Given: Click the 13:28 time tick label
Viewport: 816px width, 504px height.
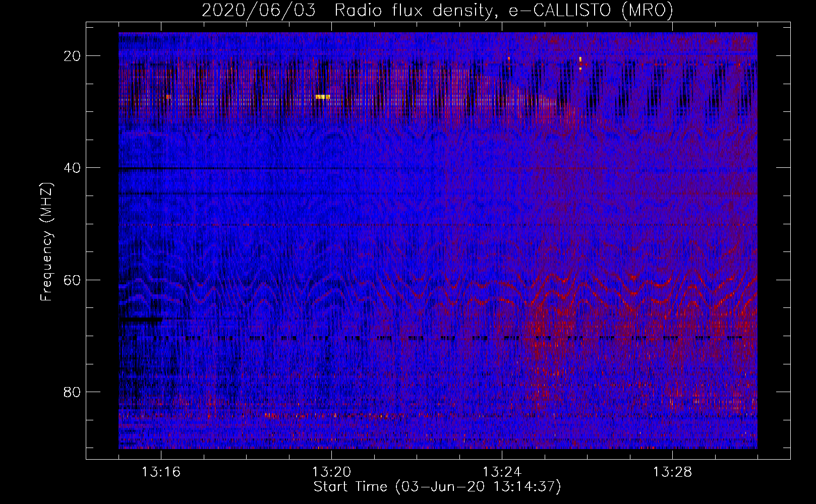Looking at the screenshot, I should coord(672,472).
